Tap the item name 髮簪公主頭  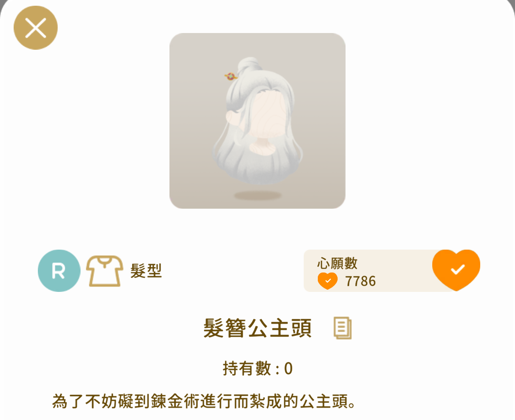coord(257,328)
